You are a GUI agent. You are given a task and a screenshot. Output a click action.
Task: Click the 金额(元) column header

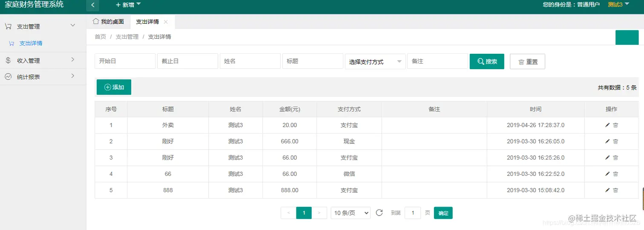(290, 109)
